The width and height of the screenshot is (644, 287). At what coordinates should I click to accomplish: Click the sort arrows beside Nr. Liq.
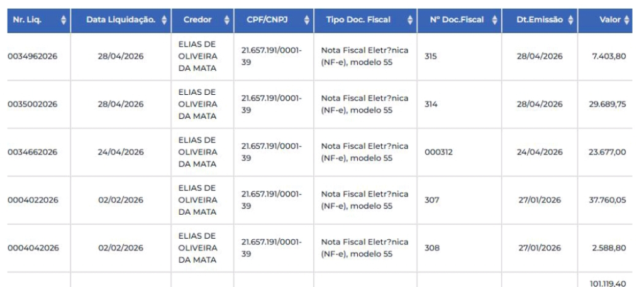click(x=64, y=20)
